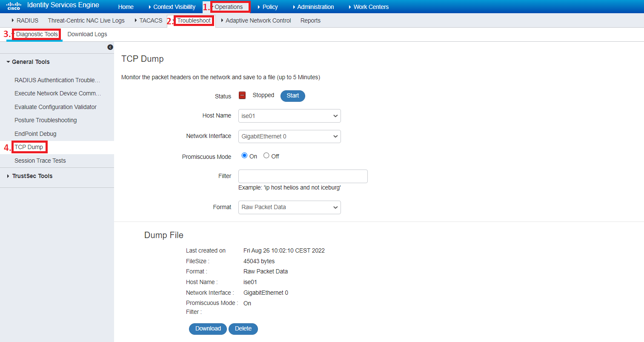Expand Adaptive Network Control submenu

(256, 20)
